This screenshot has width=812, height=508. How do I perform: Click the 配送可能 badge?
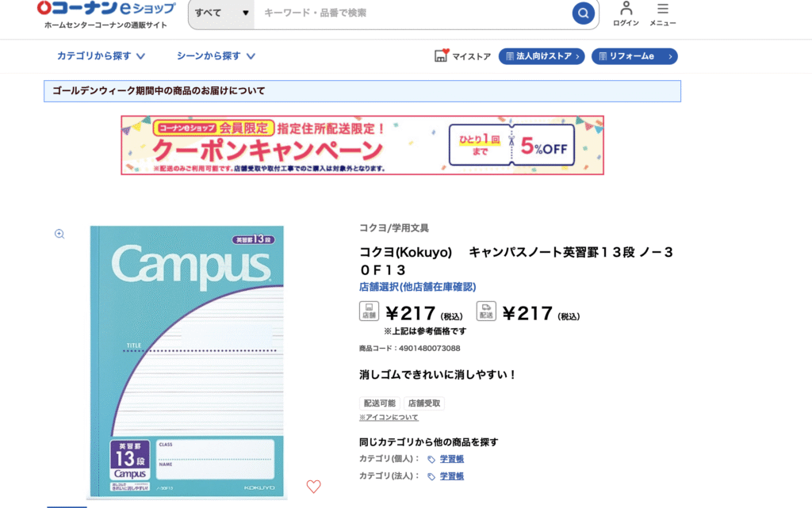click(x=380, y=403)
